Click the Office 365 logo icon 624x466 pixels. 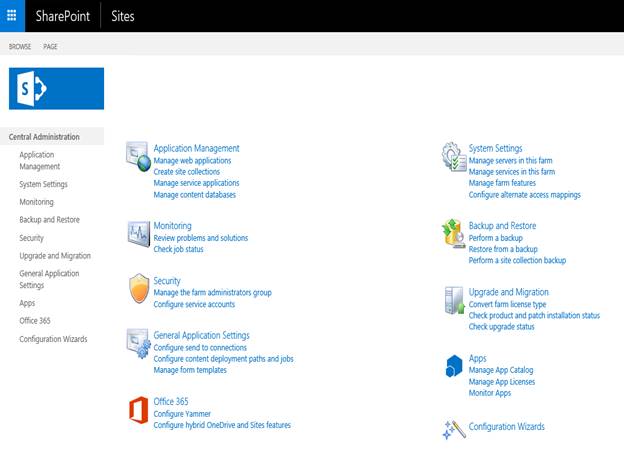tap(138, 409)
